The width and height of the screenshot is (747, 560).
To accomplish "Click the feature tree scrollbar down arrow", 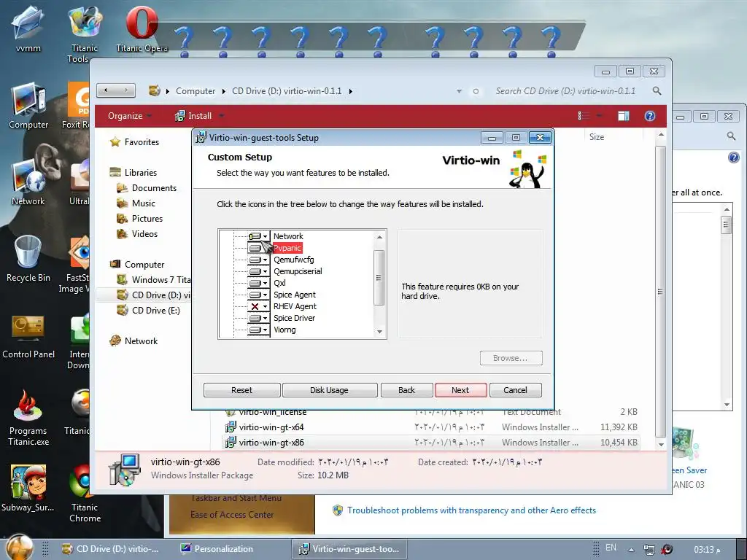I will click(x=379, y=332).
